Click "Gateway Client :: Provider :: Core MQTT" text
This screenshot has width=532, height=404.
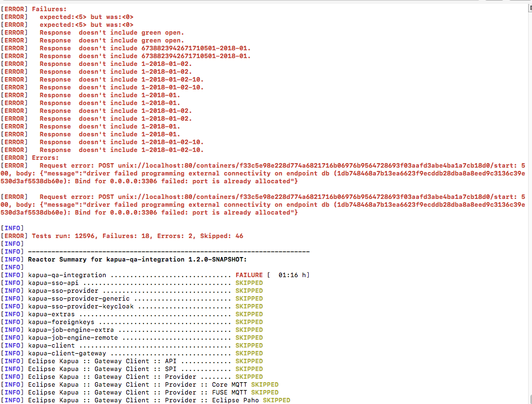(x=171, y=384)
